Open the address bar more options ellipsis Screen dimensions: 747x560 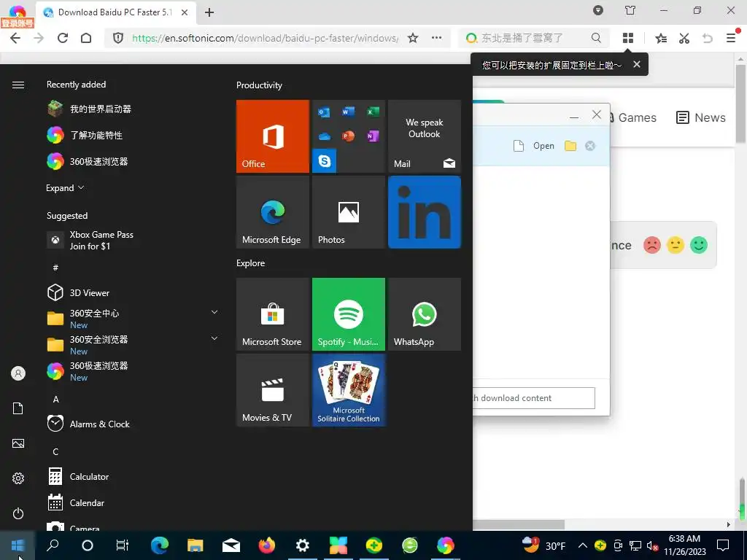tap(436, 38)
